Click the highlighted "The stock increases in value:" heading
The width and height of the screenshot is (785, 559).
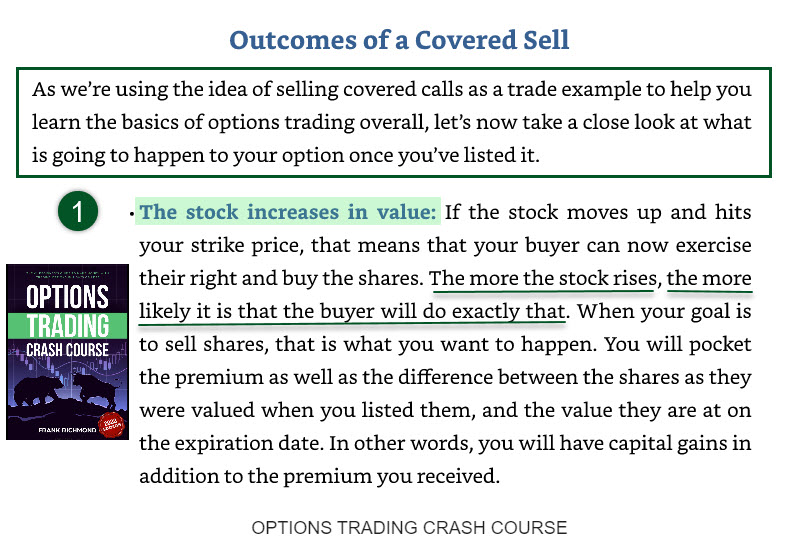(x=288, y=213)
